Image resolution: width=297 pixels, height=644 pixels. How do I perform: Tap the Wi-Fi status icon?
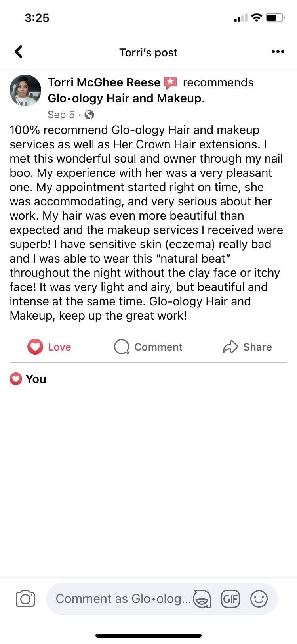point(257,18)
